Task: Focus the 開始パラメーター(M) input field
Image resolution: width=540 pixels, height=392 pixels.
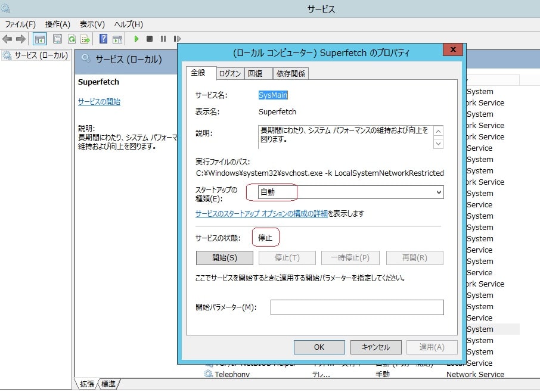Action: pos(357,307)
